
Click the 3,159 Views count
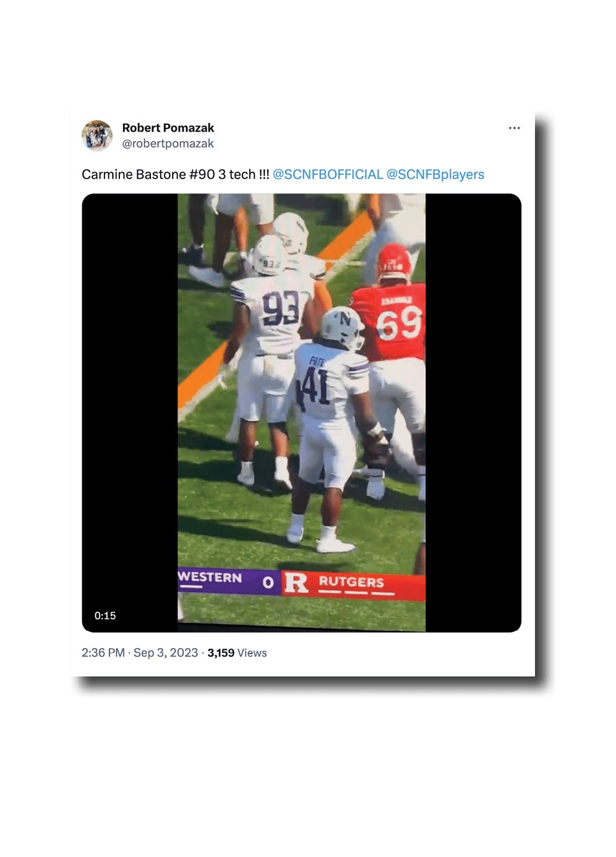tap(237, 653)
